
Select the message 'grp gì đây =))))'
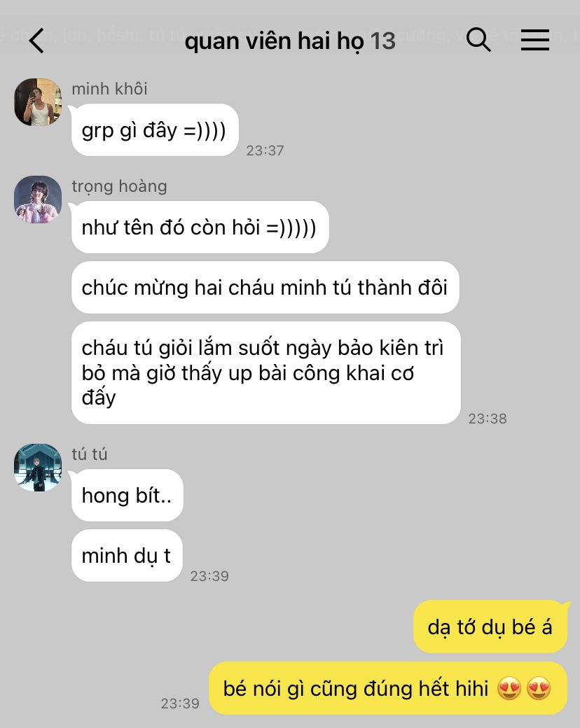(x=155, y=130)
